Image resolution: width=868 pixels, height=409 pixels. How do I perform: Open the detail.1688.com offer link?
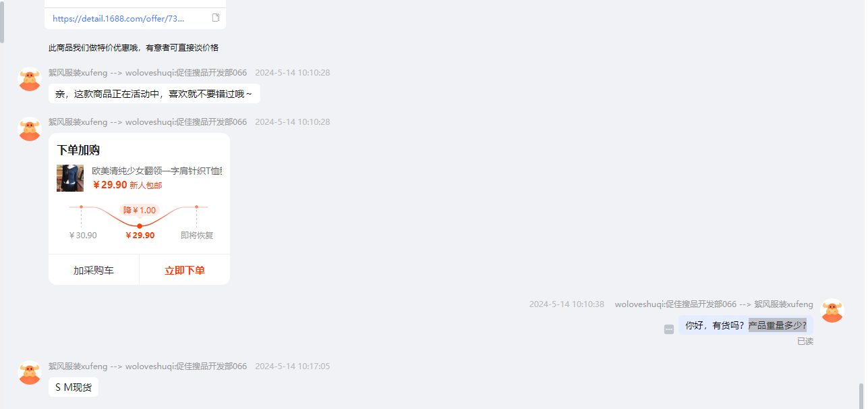[x=118, y=19]
